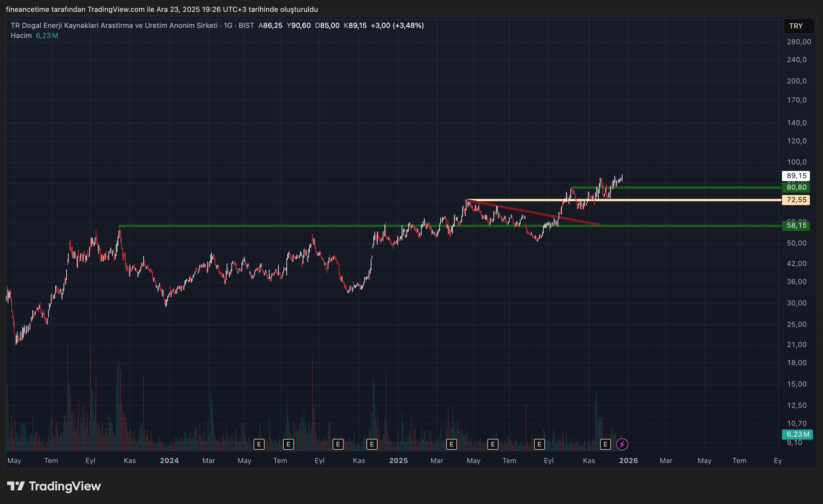Select the cream 72,55 price level label

pyautogui.click(x=796, y=199)
